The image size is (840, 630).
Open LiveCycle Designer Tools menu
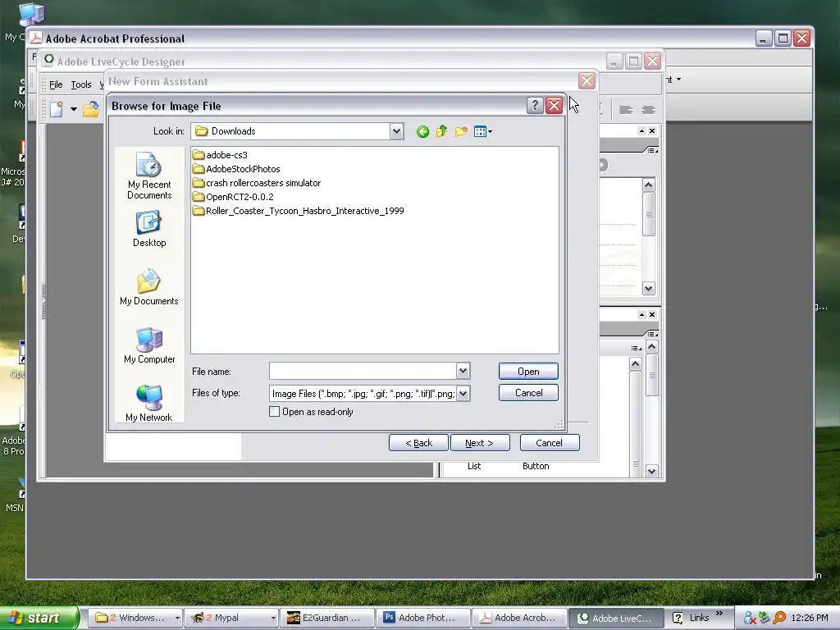[x=81, y=84]
